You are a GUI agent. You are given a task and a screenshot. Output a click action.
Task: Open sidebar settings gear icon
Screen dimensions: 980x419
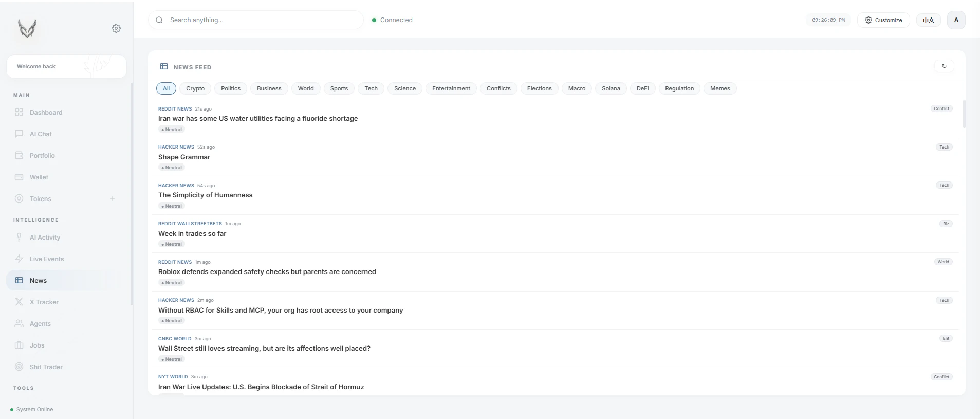tap(116, 28)
